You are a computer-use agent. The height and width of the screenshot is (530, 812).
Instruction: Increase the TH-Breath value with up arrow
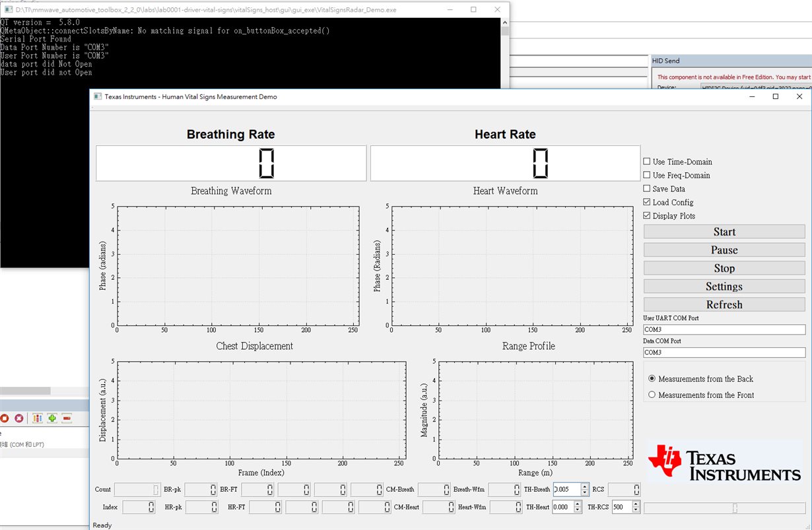pyautogui.click(x=584, y=486)
